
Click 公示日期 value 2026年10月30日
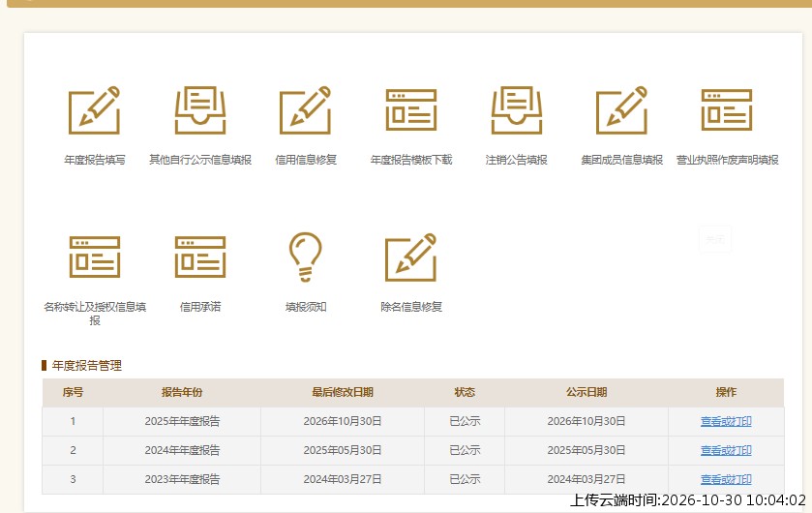(586, 421)
